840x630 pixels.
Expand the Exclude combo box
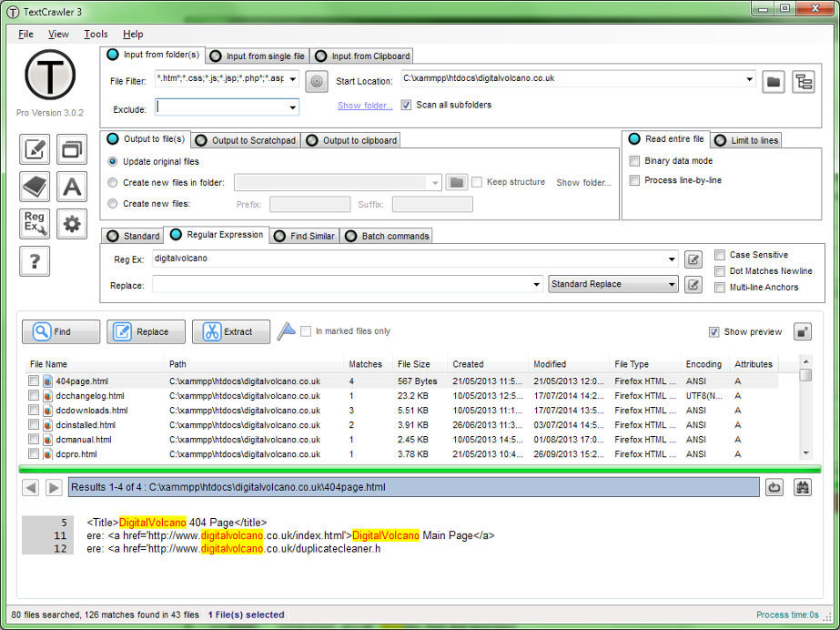[x=293, y=107]
